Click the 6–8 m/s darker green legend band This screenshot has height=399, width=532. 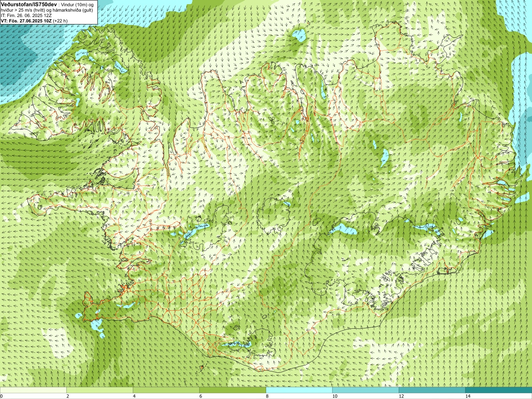(x=233, y=390)
